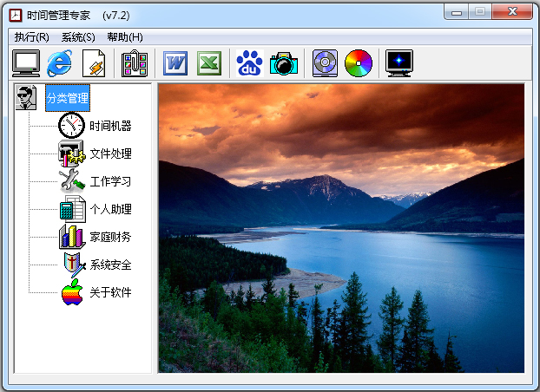Open the 系统(S) menu

click(78, 37)
